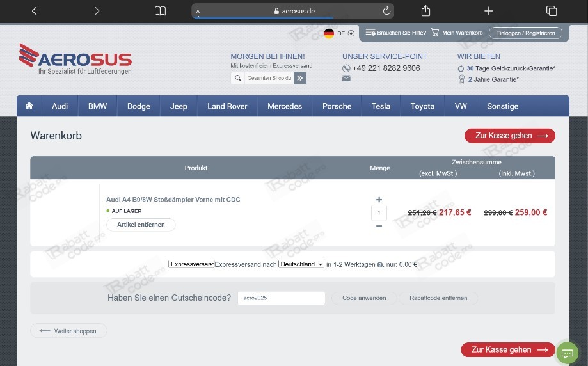Increase item quantity with plus

[379, 200]
